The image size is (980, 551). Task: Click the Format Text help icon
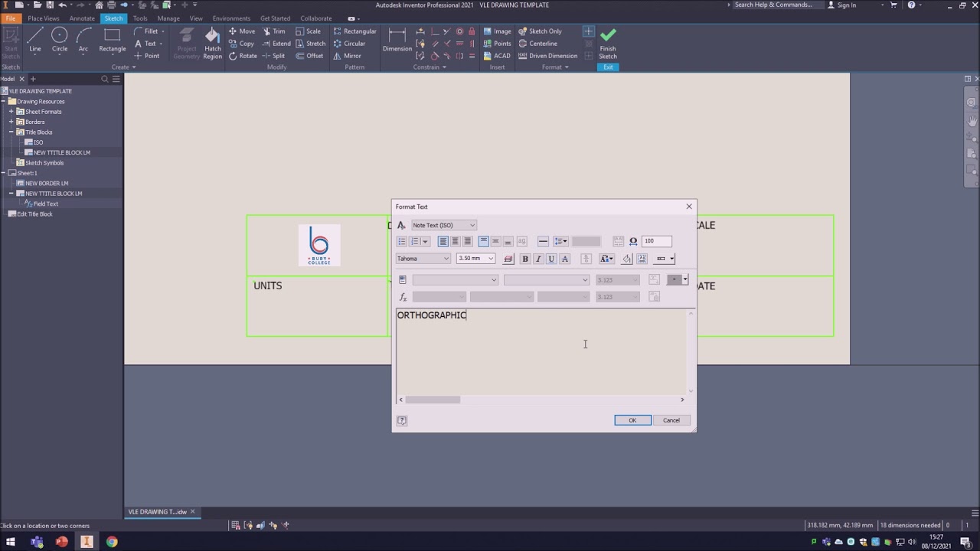point(402,420)
